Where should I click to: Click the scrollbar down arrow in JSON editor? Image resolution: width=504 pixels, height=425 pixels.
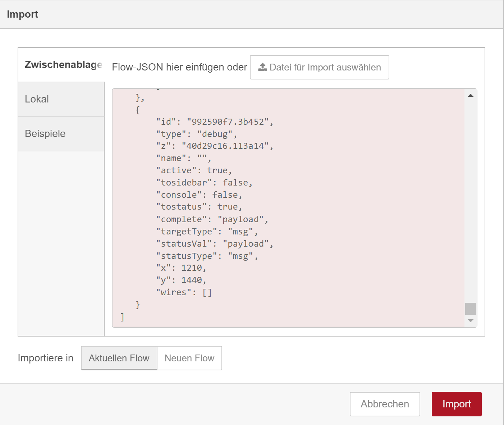click(471, 320)
